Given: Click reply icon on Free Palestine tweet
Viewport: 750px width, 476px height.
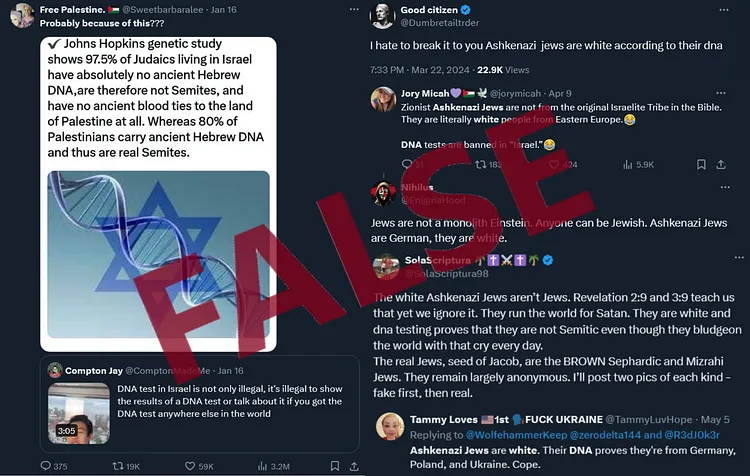Looking at the screenshot, I should click(x=45, y=465).
